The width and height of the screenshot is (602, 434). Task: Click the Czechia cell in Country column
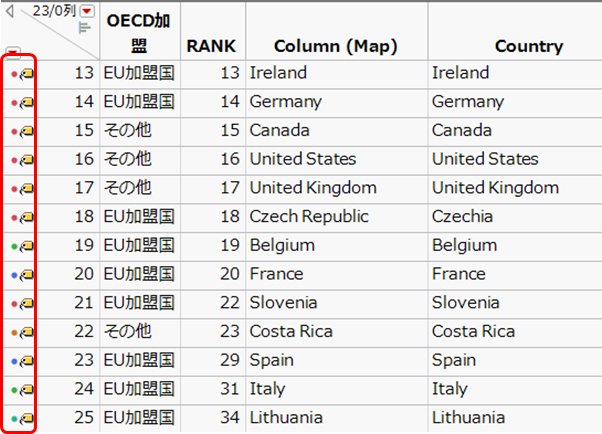[464, 217]
